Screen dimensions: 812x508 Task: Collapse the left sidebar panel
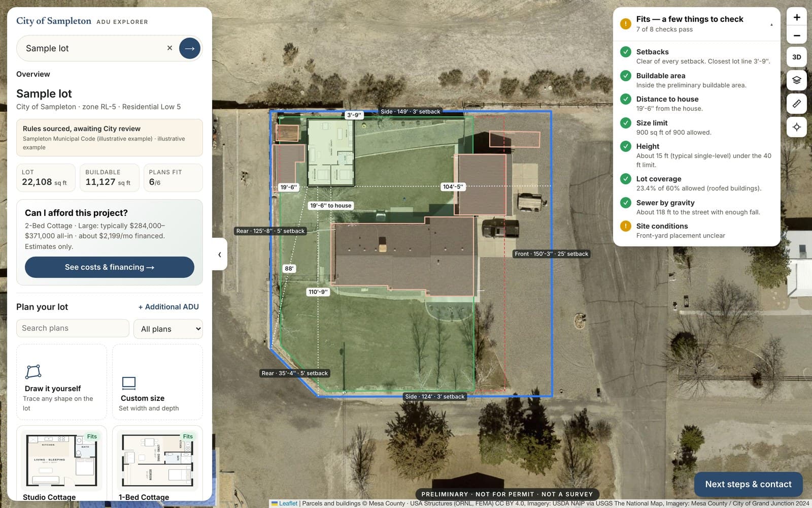pyautogui.click(x=219, y=254)
